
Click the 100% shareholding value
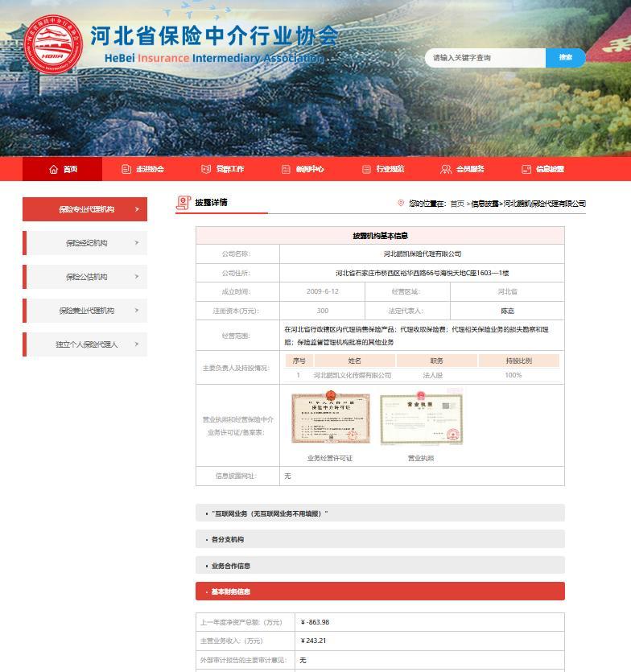(x=513, y=375)
